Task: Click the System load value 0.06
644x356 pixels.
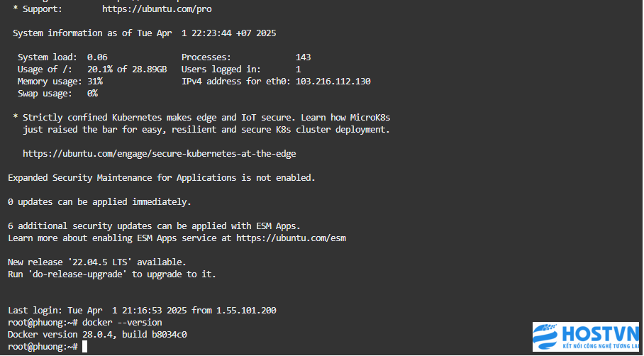Action: point(97,57)
